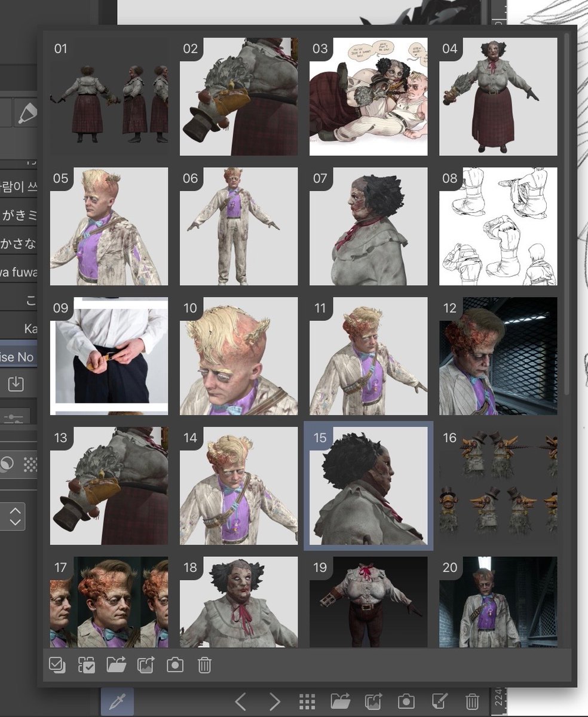Image resolution: width=588 pixels, height=717 pixels.
Task: Open thumbnail 02 bird arm closeup
Action: [238, 97]
